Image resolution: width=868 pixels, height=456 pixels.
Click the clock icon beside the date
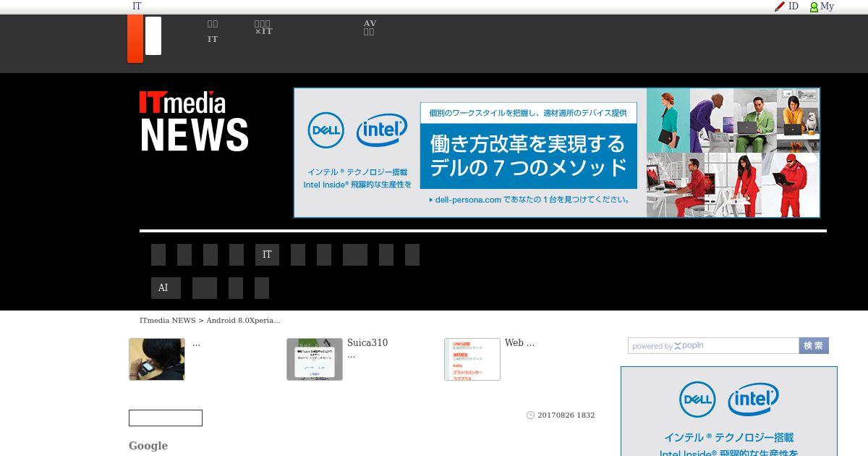tap(530, 415)
